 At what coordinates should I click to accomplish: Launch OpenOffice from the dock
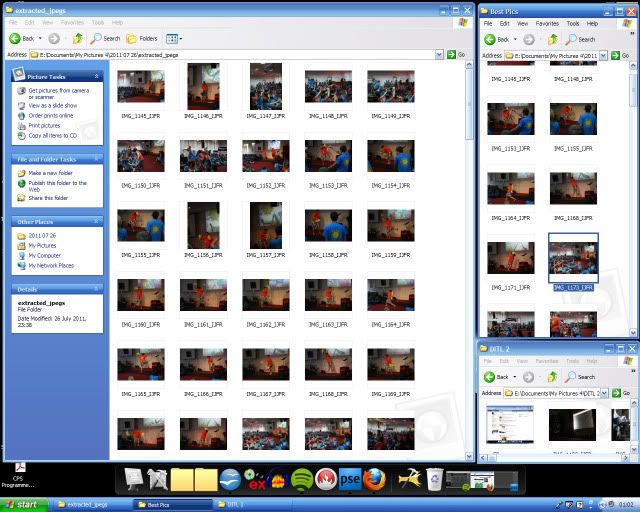tap(230, 479)
